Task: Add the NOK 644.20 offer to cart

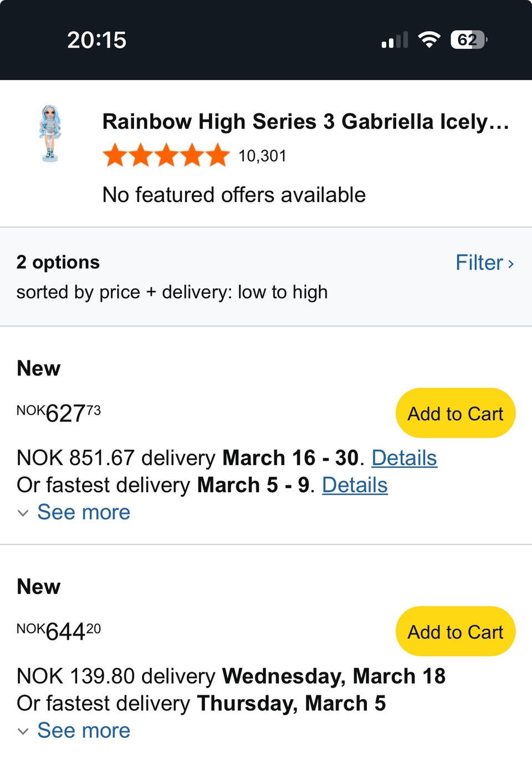Action: click(x=455, y=632)
